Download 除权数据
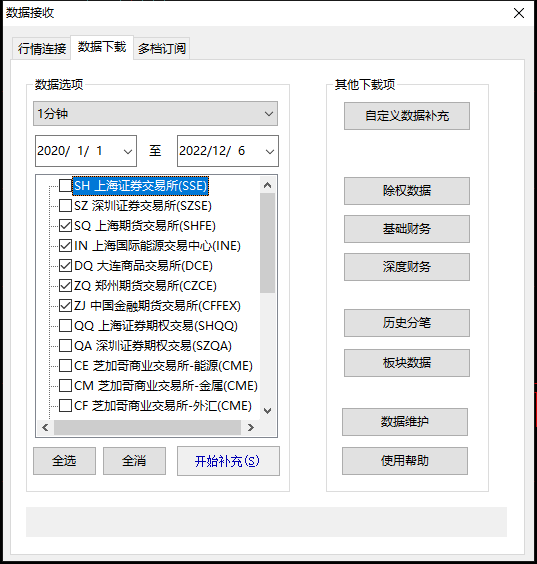 [407, 191]
